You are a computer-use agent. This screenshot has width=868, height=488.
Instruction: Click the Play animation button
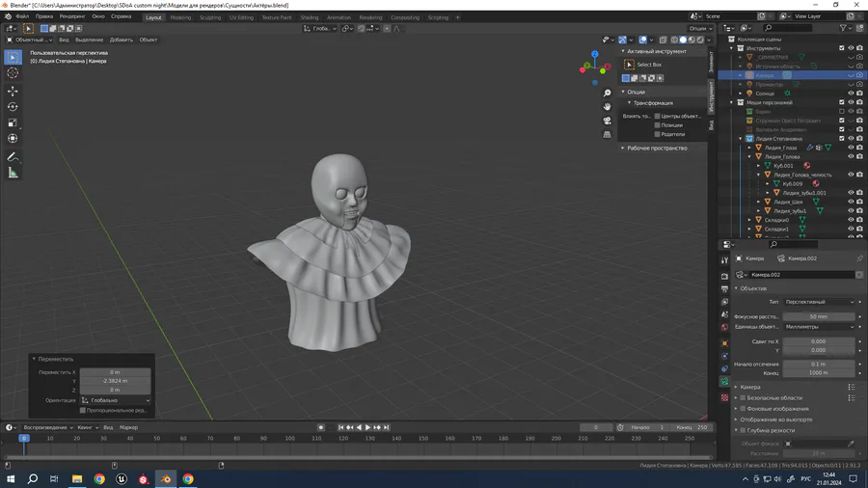367,427
